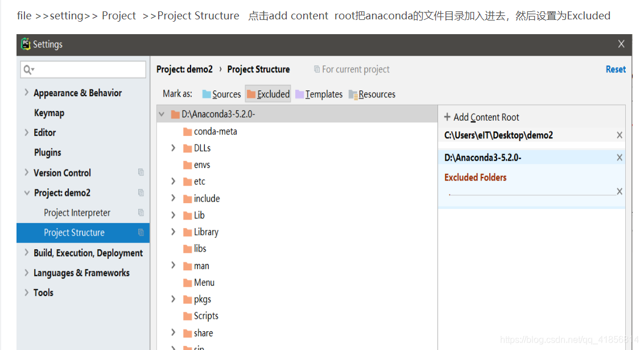Expand the Lib folder
This screenshot has height=350, width=644.
pos(174,215)
